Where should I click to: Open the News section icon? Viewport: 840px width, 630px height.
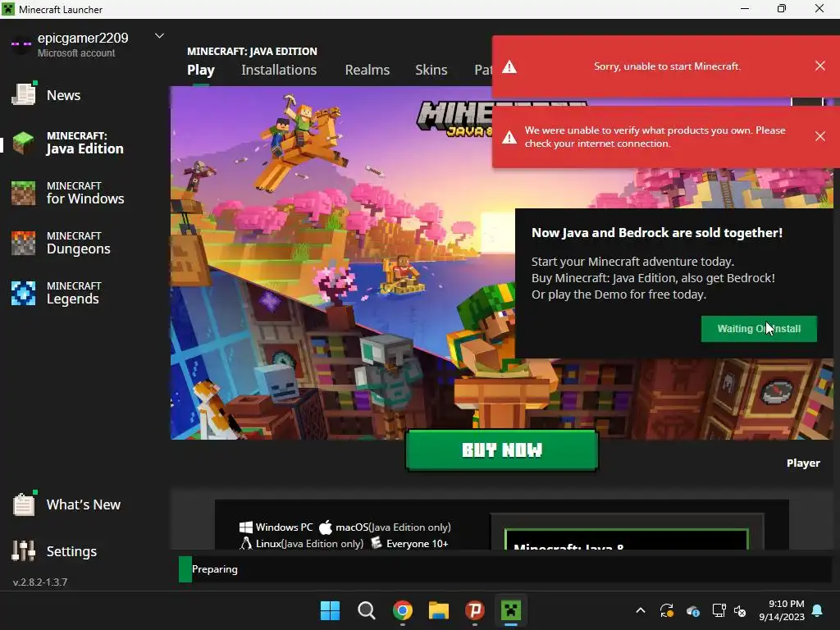[24, 94]
